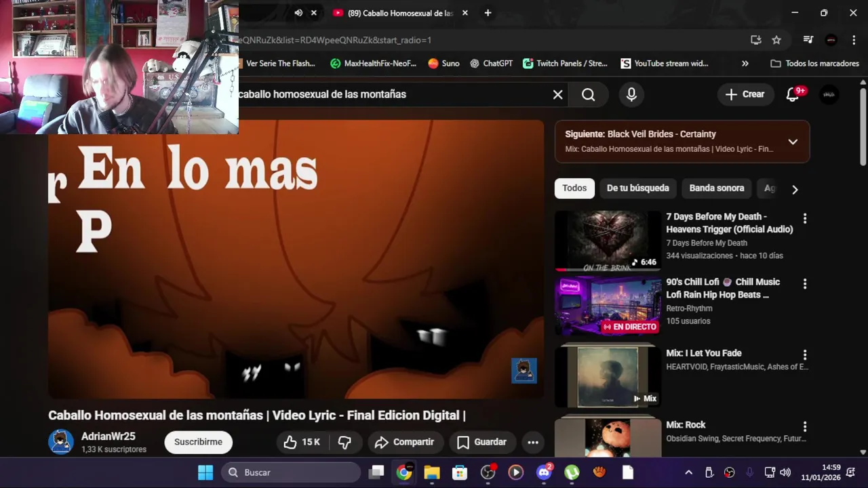868x488 pixels.
Task: Open YouTube notifications bell
Action: point(793,94)
